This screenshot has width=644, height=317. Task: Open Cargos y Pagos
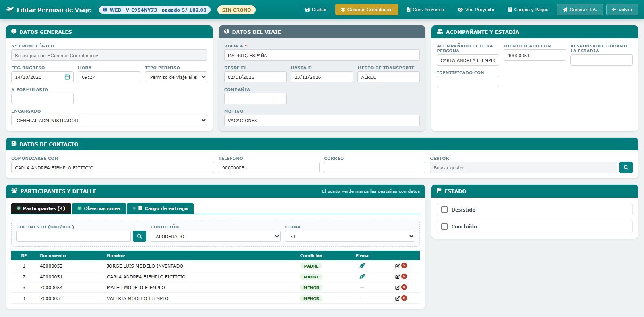528,10
